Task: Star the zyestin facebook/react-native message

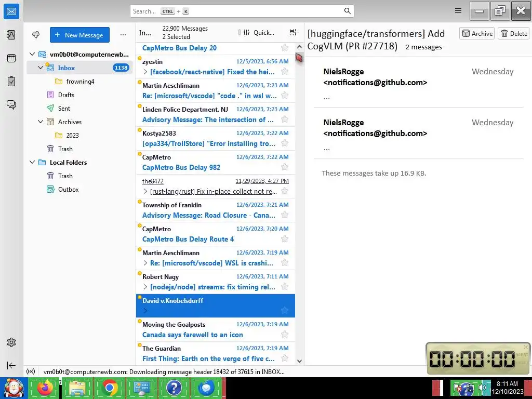Action: coord(285,72)
